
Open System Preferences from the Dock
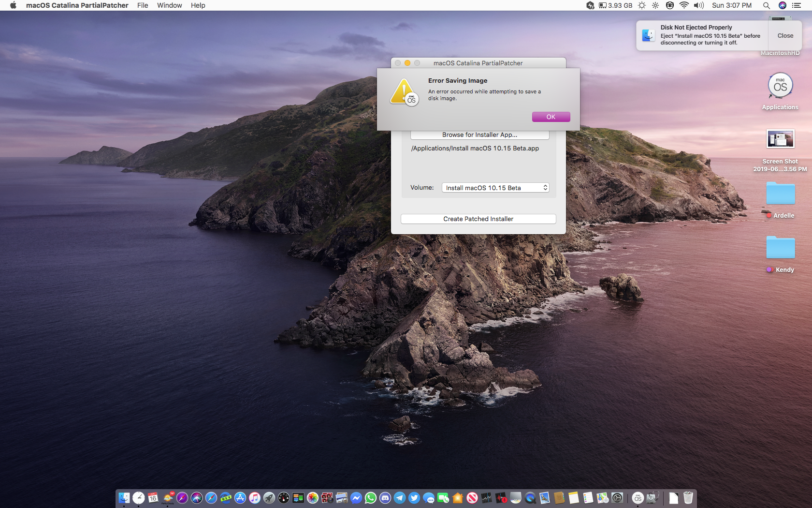[617, 498]
